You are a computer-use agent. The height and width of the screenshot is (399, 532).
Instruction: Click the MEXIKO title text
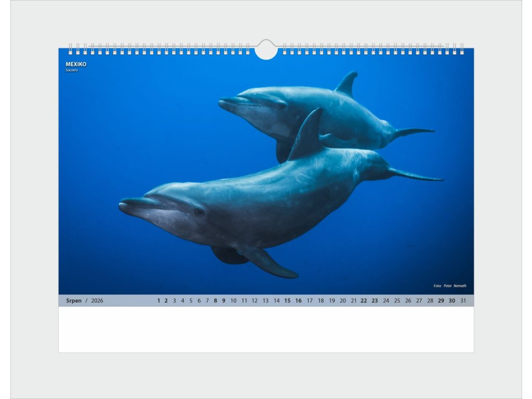click(76, 64)
